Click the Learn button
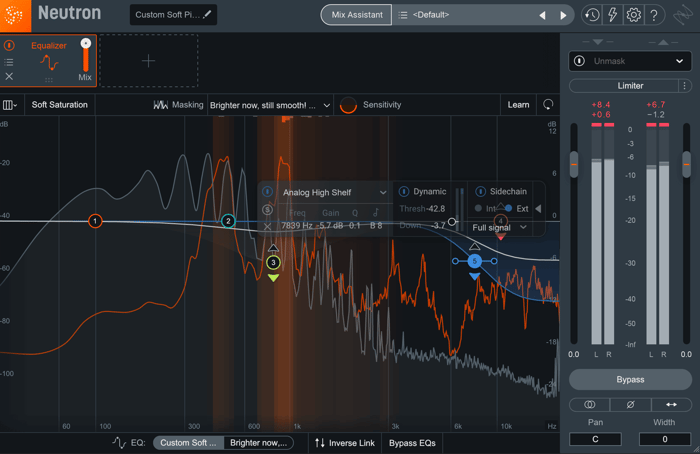Screen dimensions: 700x454 518,105
